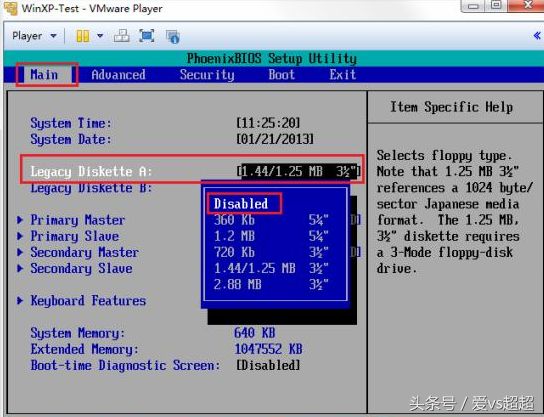The image size is (544, 417).
Task: Select the Main BIOS tab
Action: coord(44,75)
